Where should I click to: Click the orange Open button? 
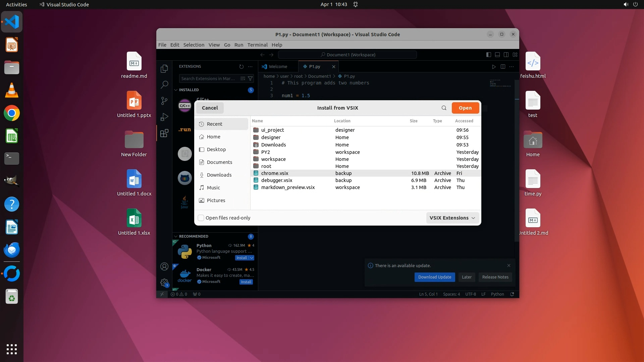(465, 108)
